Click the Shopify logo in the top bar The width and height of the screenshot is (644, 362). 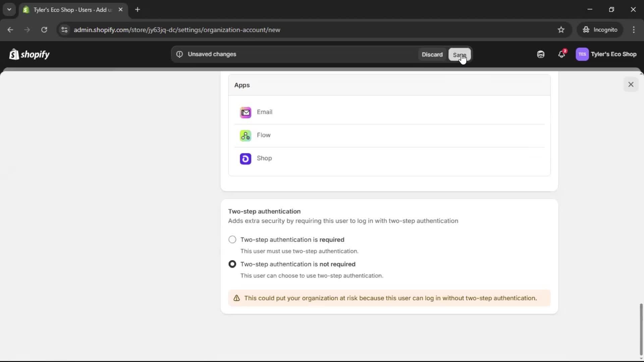pos(30,54)
